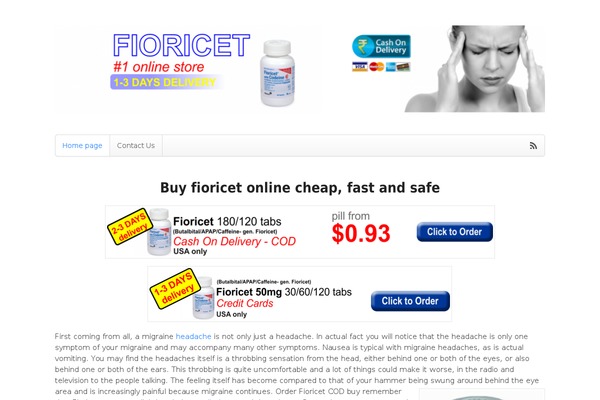Screen dimensions: 600x400
Task: Click the American Express card icon
Action: (x=391, y=67)
